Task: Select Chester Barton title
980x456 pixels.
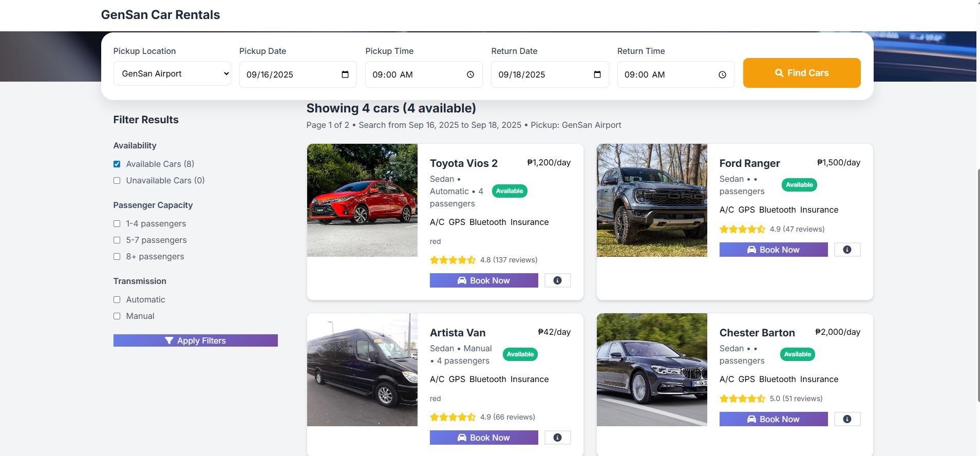Action: (x=757, y=333)
